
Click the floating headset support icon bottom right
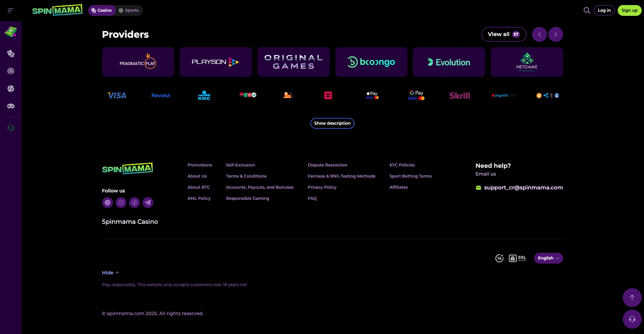(x=632, y=319)
